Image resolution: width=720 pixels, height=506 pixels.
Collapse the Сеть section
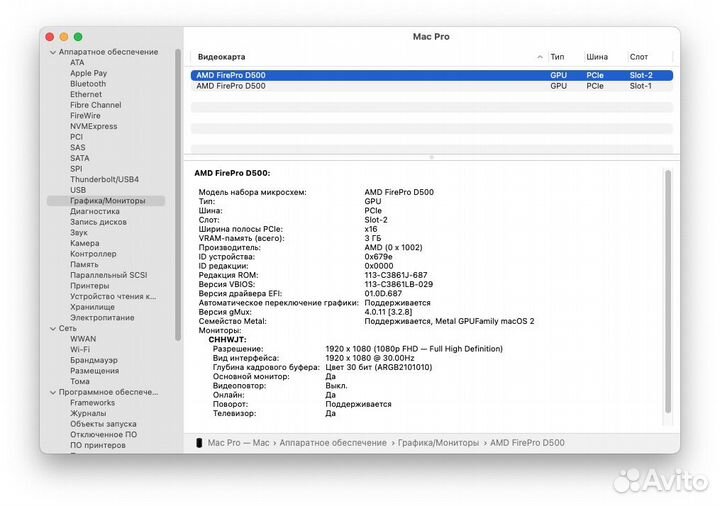point(53,329)
